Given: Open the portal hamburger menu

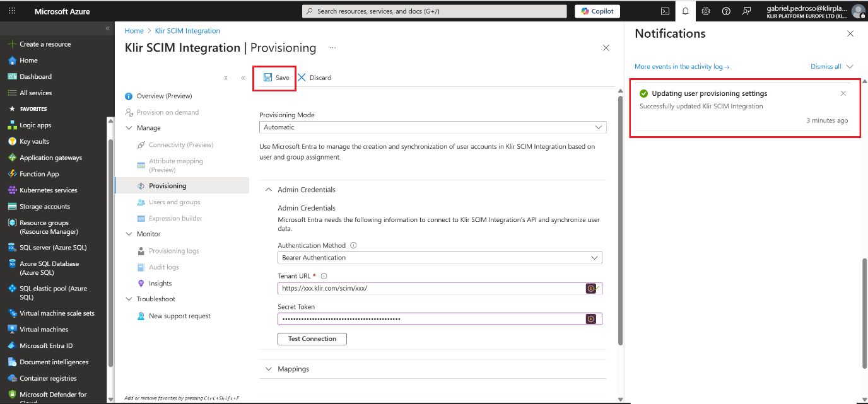Looking at the screenshot, I should tap(11, 11).
